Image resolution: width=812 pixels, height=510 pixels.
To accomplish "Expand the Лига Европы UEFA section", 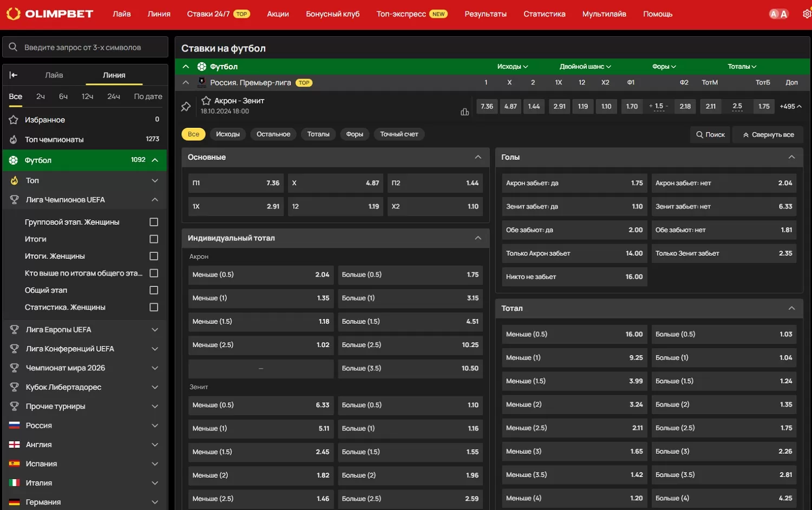I will click(155, 329).
